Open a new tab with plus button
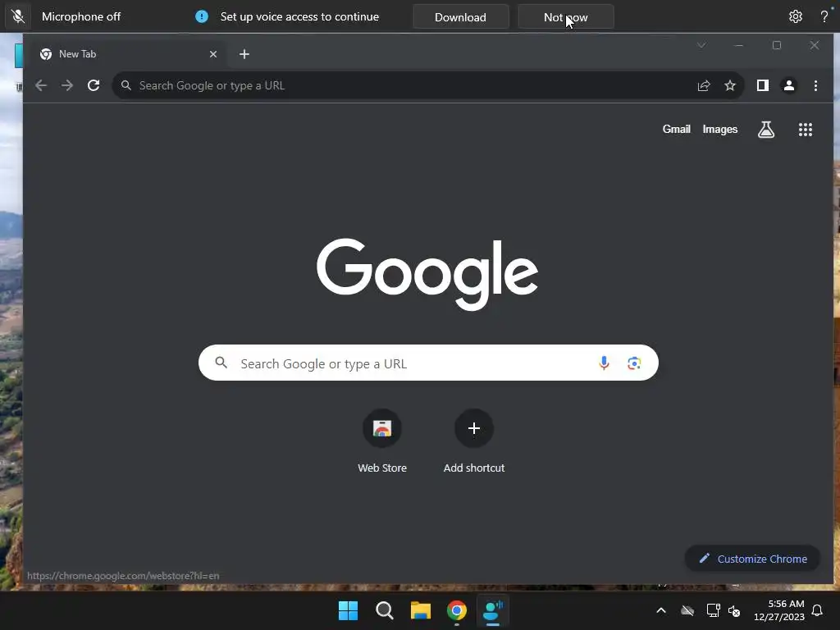The width and height of the screenshot is (840, 630). (x=244, y=54)
